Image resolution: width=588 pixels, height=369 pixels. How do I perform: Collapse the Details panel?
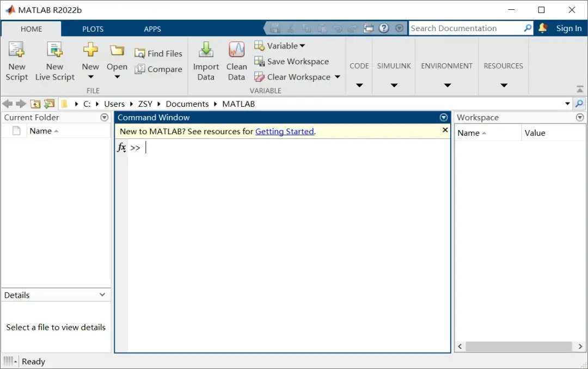point(102,295)
